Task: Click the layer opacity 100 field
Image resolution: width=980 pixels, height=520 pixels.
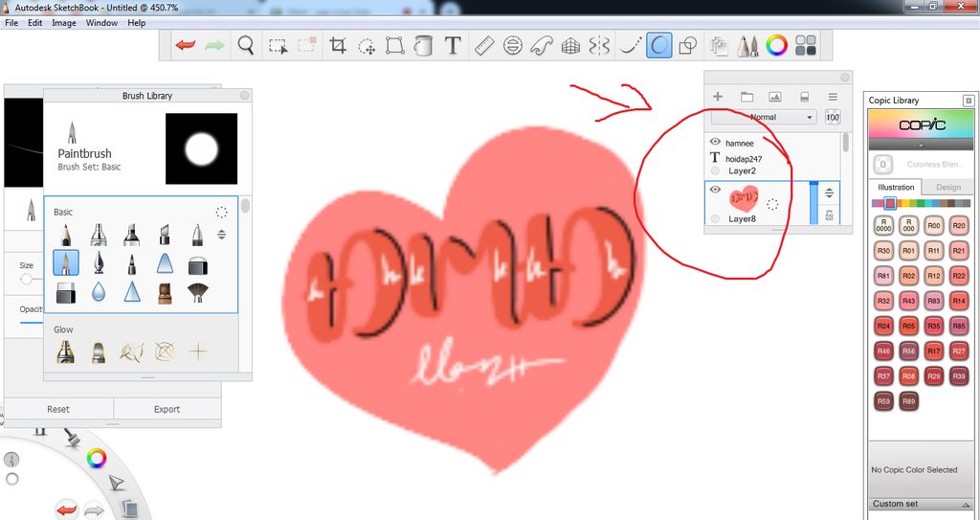Action: 833,117
